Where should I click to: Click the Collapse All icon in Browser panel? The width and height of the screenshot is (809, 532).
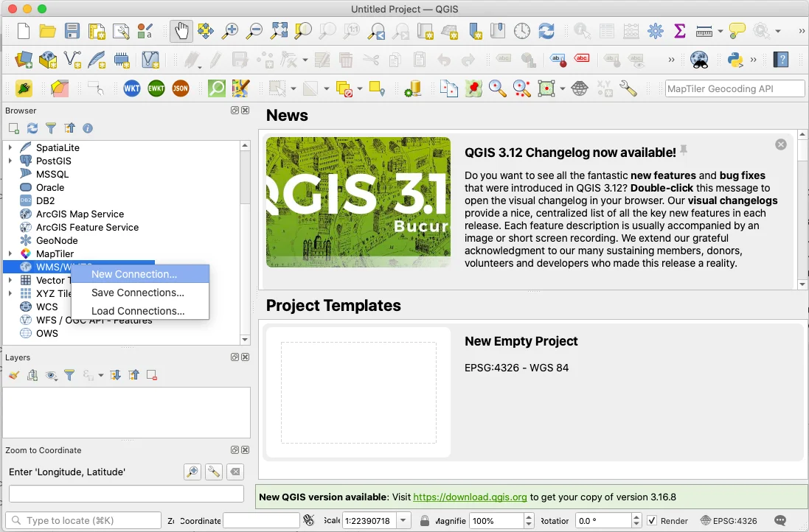pyautogui.click(x=69, y=128)
